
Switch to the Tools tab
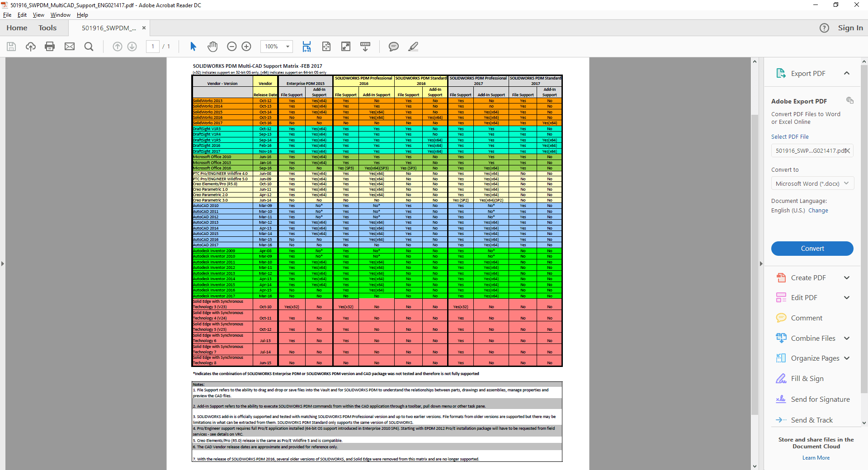click(x=47, y=28)
